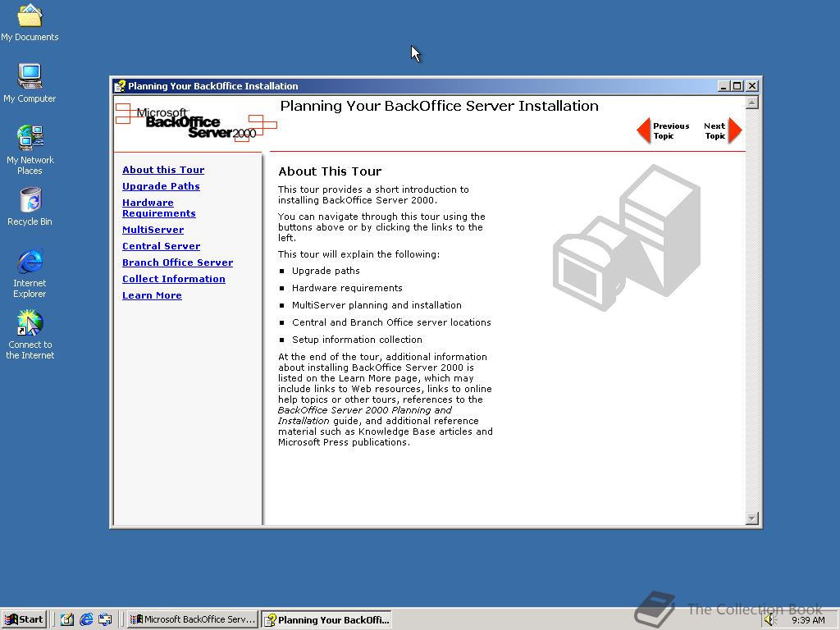
Task: Close the Planning Your BackOffice Installation window
Action: 752,86
